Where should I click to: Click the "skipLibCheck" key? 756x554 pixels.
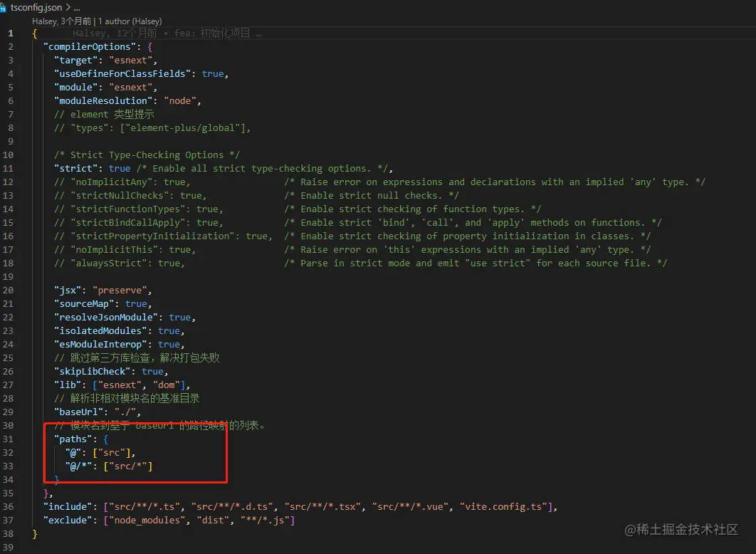pyautogui.click(x=92, y=371)
